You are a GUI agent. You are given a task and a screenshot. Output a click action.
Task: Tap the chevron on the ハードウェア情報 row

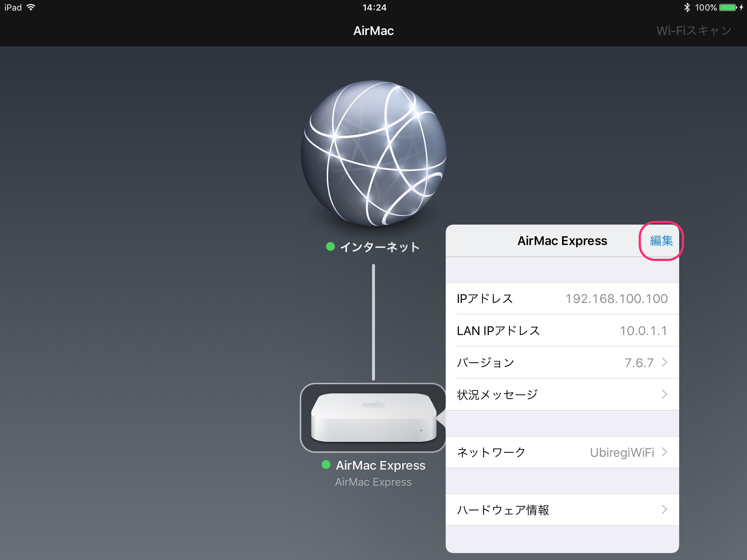[665, 509]
